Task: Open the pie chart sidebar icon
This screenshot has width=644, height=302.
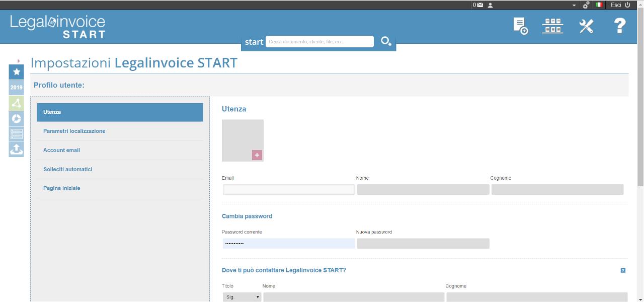Action: tap(16, 118)
